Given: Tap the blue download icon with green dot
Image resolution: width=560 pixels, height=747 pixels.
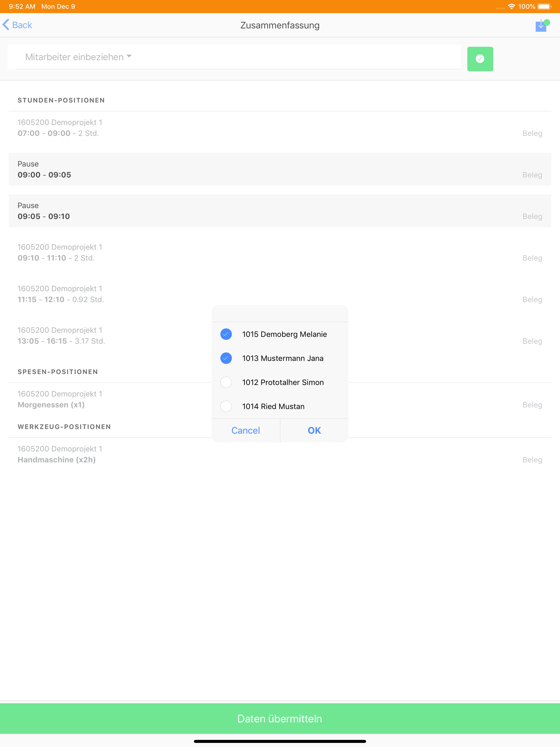Looking at the screenshot, I should coord(542,25).
